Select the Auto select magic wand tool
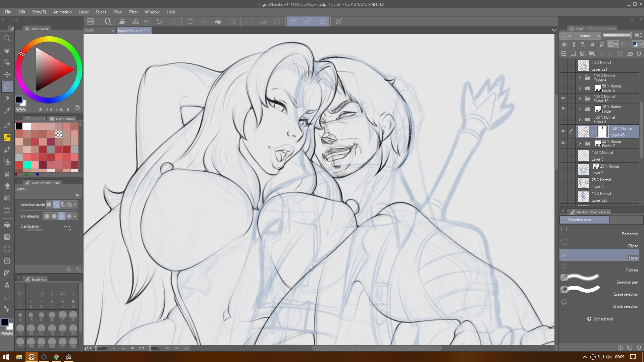644x362 pixels. (x=7, y=99)
